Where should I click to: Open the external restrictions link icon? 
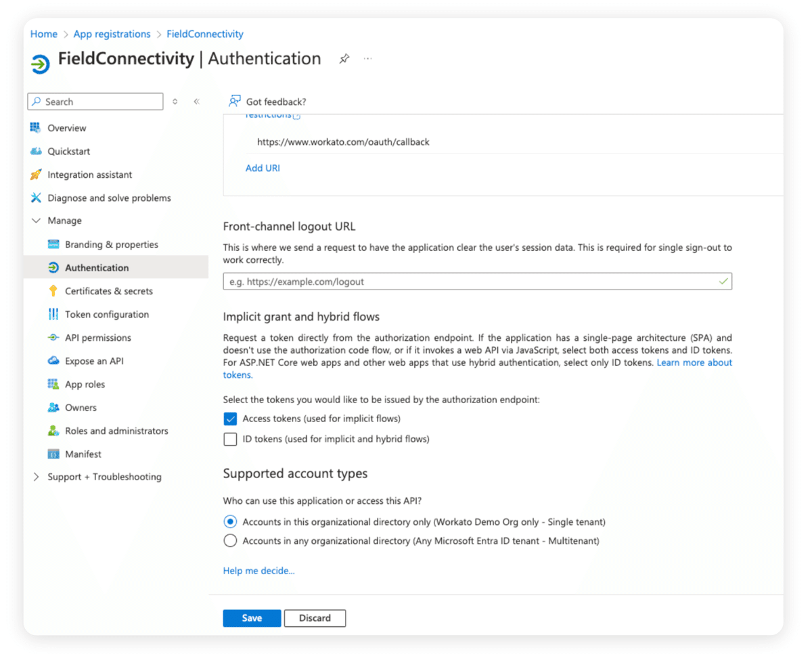296,116
